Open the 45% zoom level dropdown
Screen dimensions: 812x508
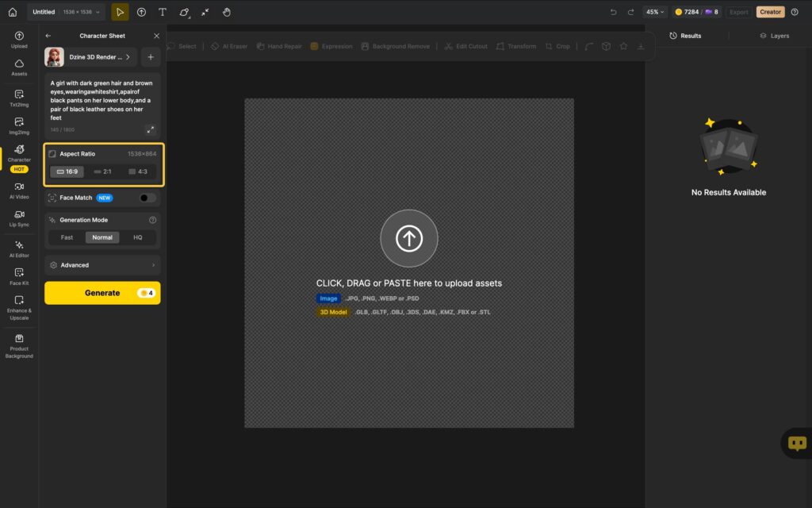pyautogui.click(x=655, y=12)
